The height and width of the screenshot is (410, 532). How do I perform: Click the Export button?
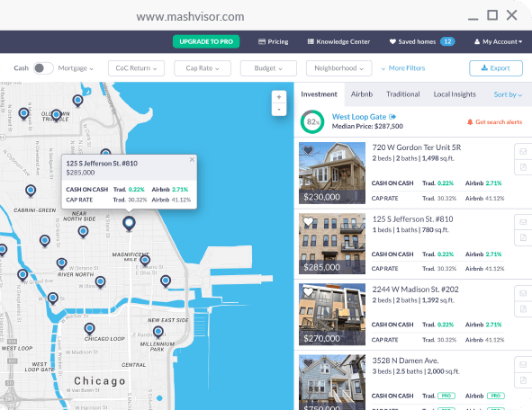pos(496,68)
